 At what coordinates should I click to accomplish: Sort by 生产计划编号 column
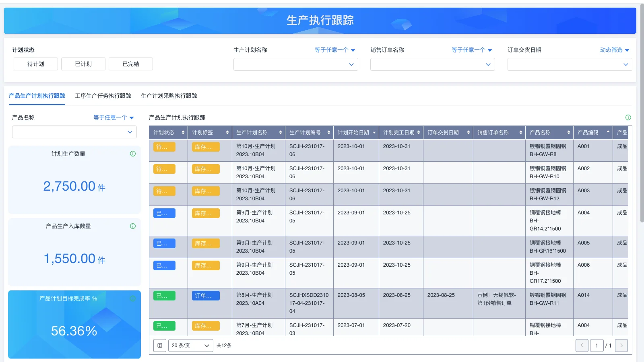[329, 132]
